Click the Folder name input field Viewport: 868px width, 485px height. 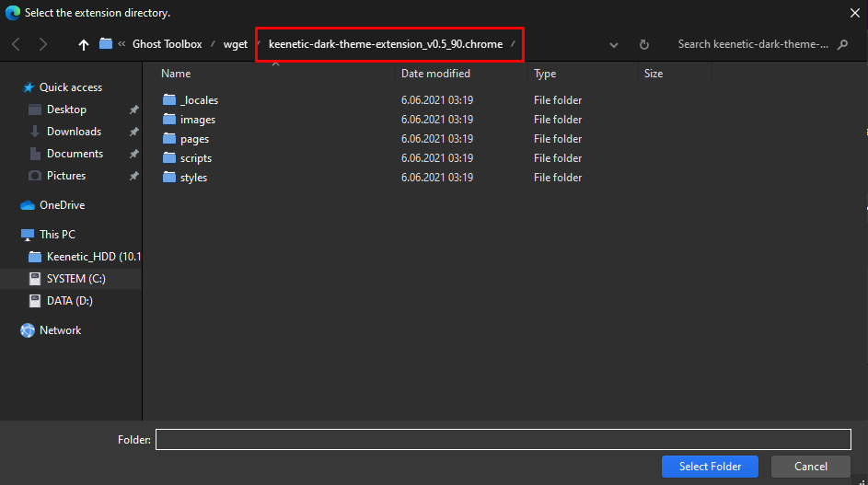503,440
